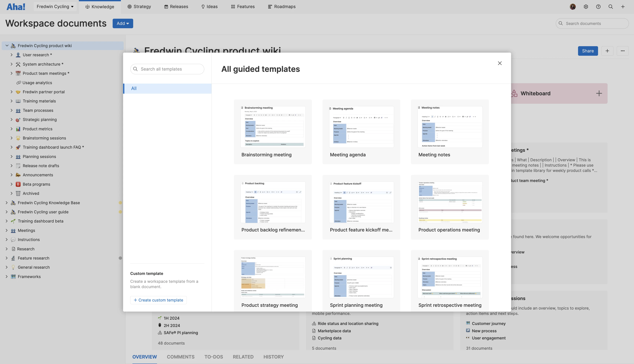634x364 pixels.
Task: Click the user avatar in header
Action: click(573, 7)
